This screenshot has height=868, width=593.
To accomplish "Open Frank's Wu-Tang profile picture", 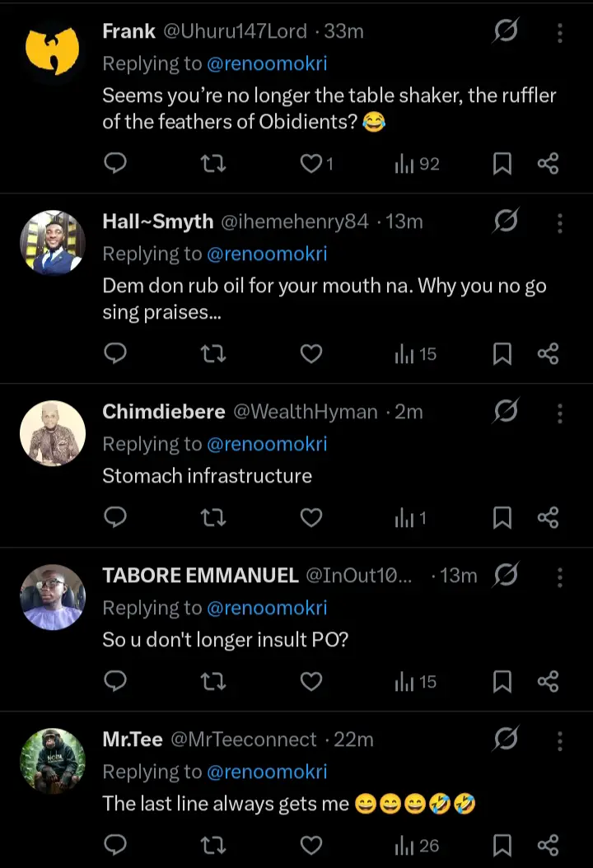I will (53, 53).
